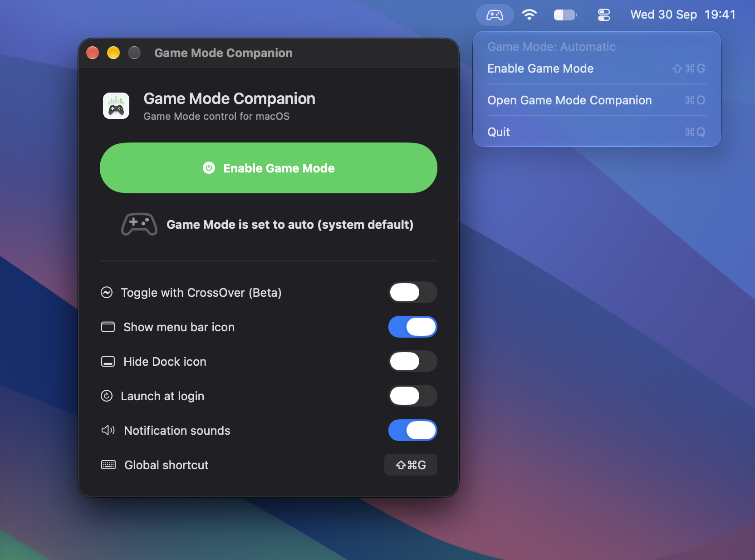Open Control Center from the menu bar
Viewport: 755px width, 560px height.
click(x=604, y=15)
